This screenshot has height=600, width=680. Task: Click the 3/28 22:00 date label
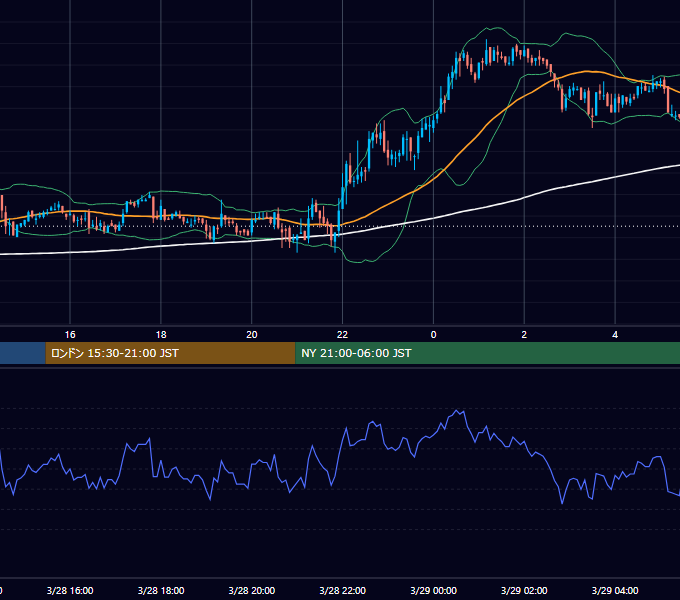tap(343, 590)
